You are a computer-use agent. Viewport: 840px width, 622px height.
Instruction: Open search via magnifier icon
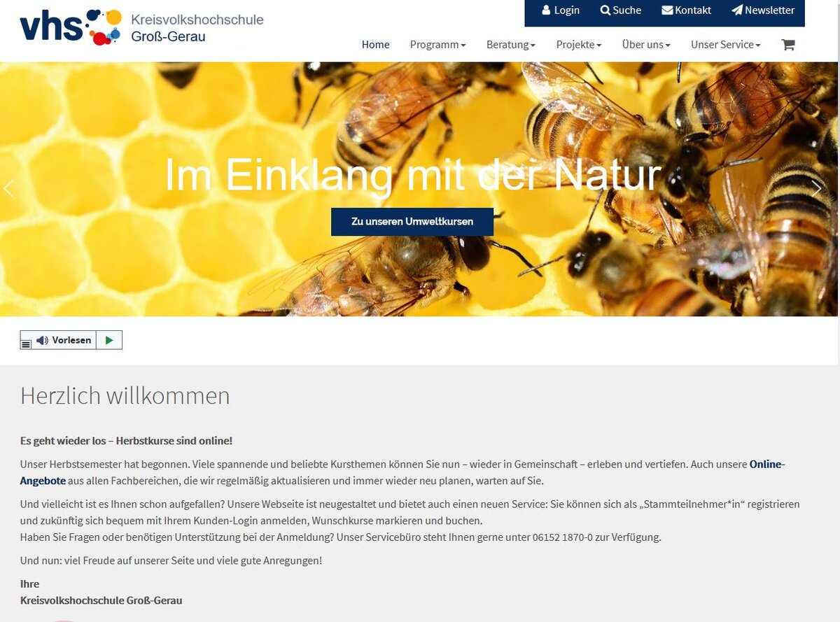click(605, 10)
